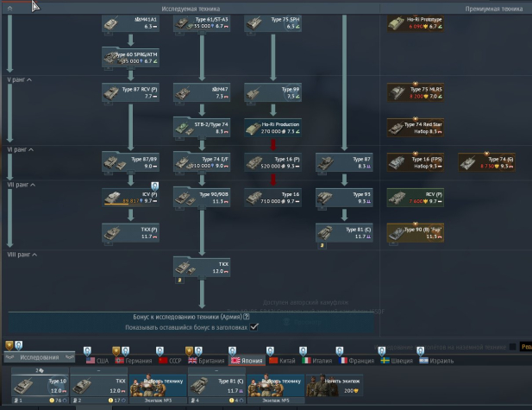Open research bonus help question mark
Image resolution: width=532 pixels, height=410 pixels.
click(247, 317)
